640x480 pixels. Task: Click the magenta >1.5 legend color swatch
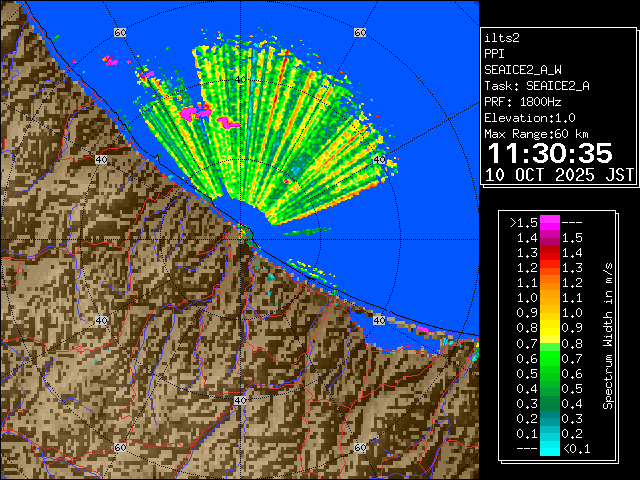tap(549, 222)
